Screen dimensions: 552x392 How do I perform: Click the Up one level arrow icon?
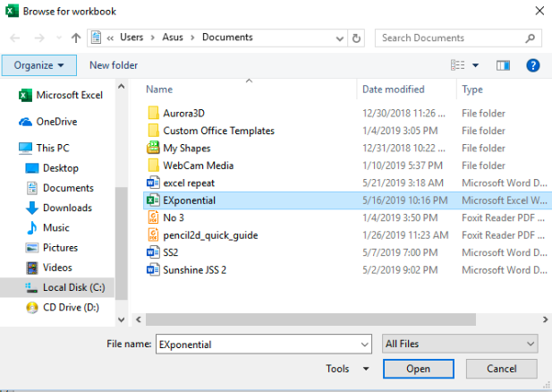[76, 38]
